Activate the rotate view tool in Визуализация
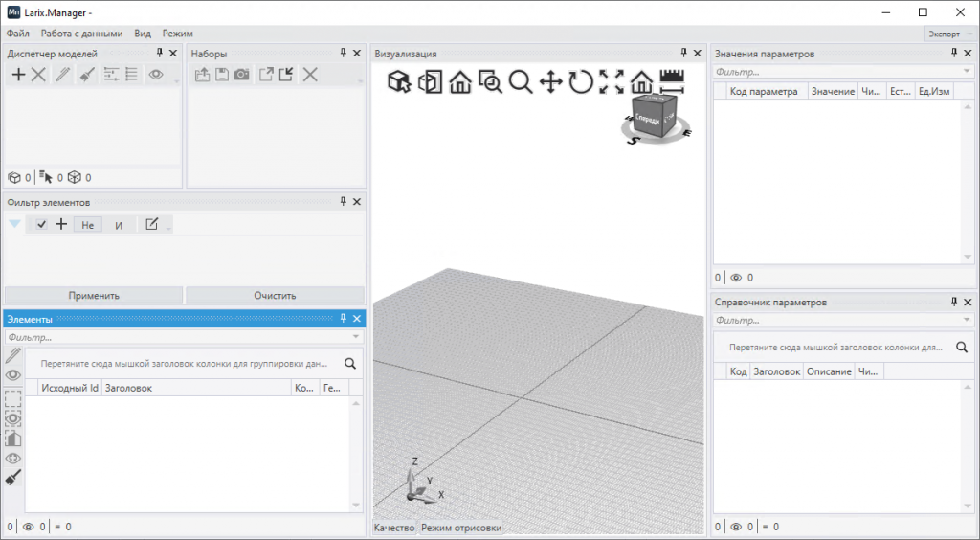Image resolution: width=980 pixels, height=540 pixels. point(581,82)
